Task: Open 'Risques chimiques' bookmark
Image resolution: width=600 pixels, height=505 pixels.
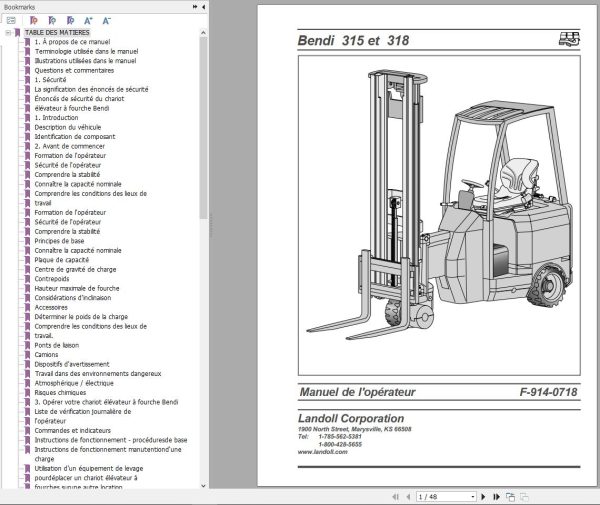Action: tap(60, 393)
